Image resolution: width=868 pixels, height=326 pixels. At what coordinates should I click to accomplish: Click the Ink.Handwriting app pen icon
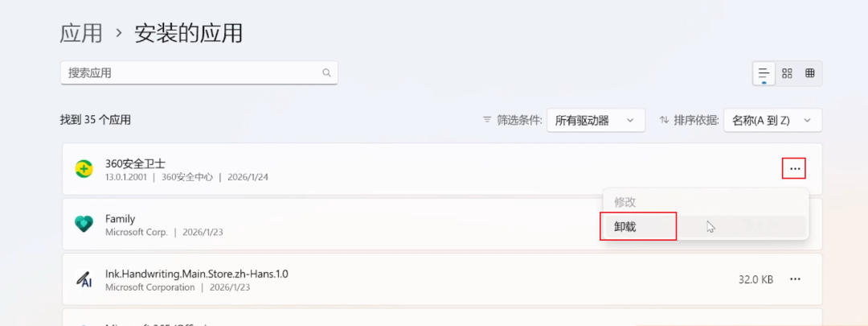84,279
